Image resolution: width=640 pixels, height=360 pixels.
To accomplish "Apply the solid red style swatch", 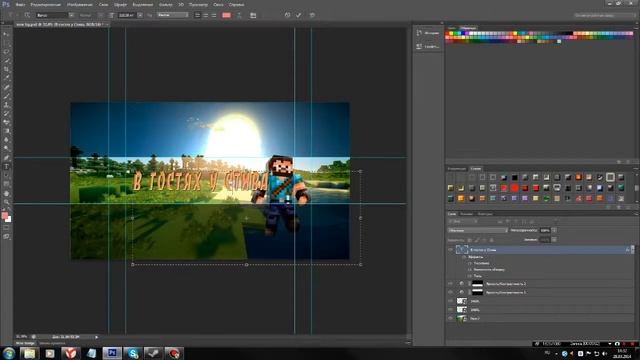I will (514, 188).
